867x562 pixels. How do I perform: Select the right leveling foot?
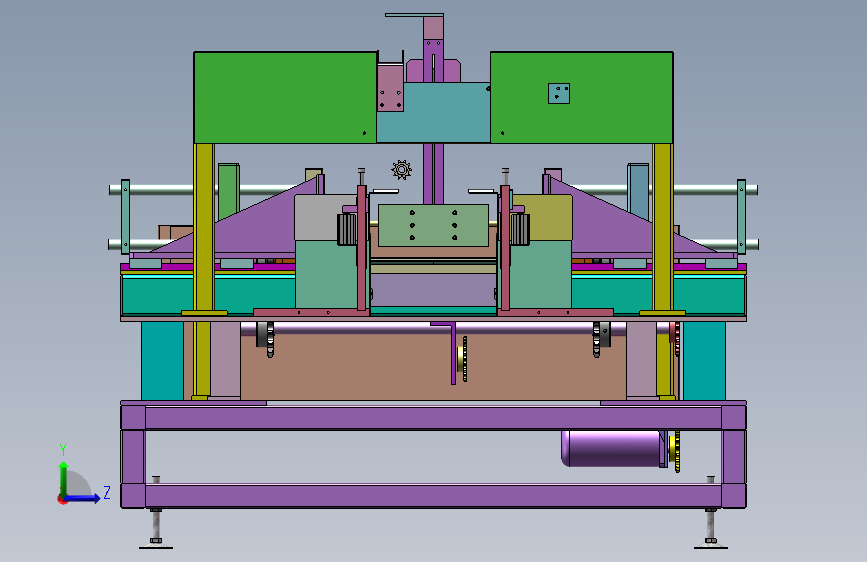[711, 528]
